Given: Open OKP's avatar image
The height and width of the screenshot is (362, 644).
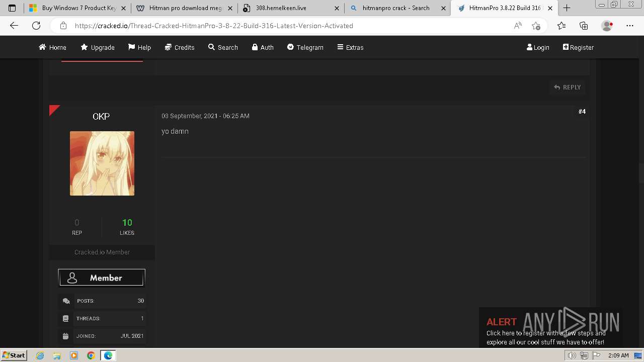Looking at the screenshot, I should point(102,163).
